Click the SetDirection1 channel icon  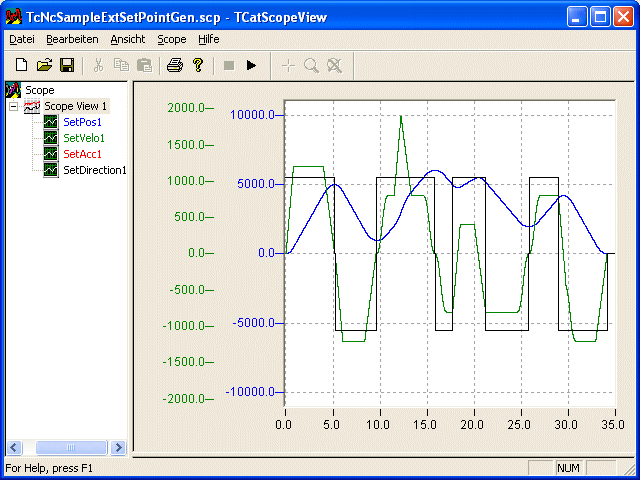[x=51, y=170]
